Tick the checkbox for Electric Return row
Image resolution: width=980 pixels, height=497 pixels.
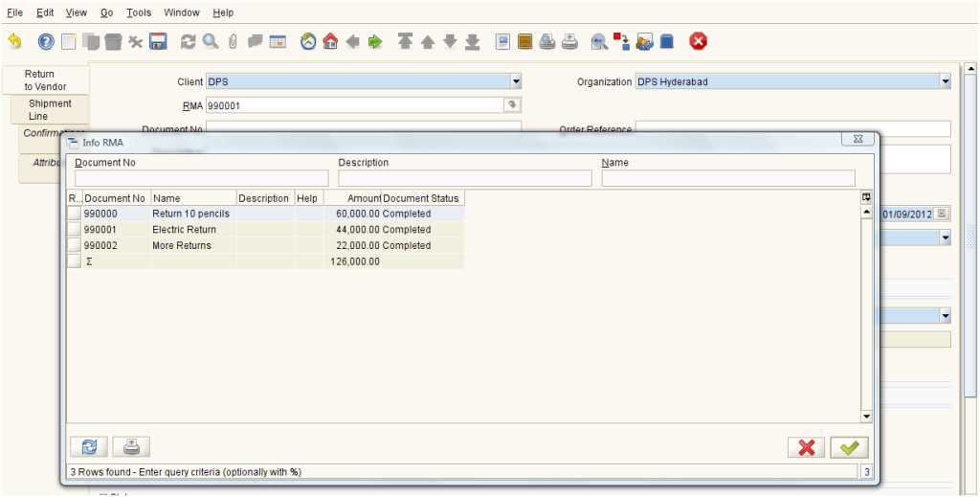(75, 230)
